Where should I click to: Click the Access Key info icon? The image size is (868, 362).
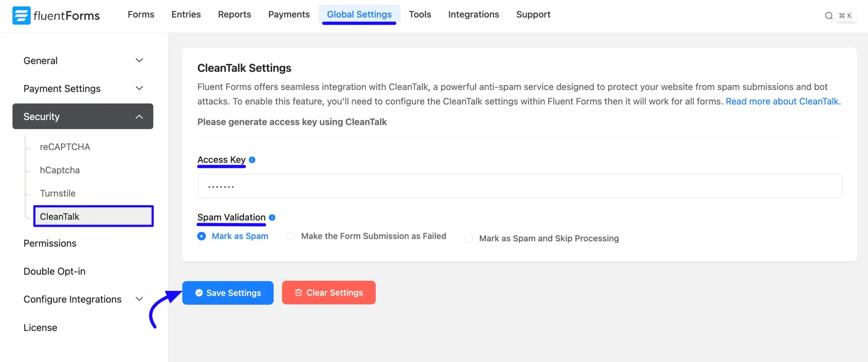point(252,160)
